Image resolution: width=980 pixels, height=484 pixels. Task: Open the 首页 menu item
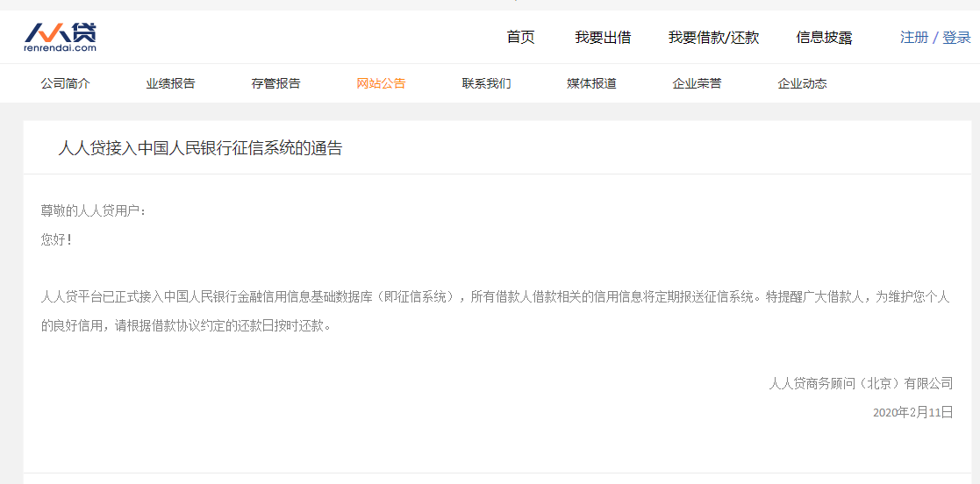pyautogui.click(x=520, y=38)
